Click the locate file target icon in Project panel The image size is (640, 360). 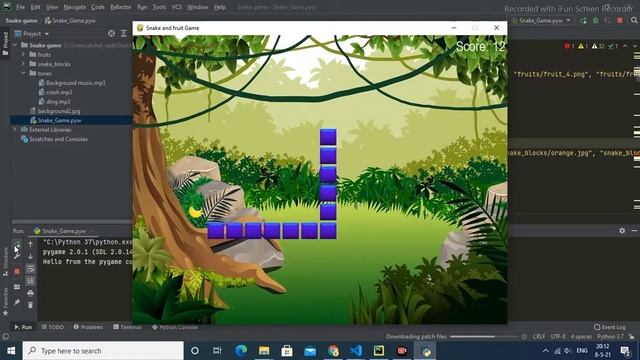(x=111, y=33)
